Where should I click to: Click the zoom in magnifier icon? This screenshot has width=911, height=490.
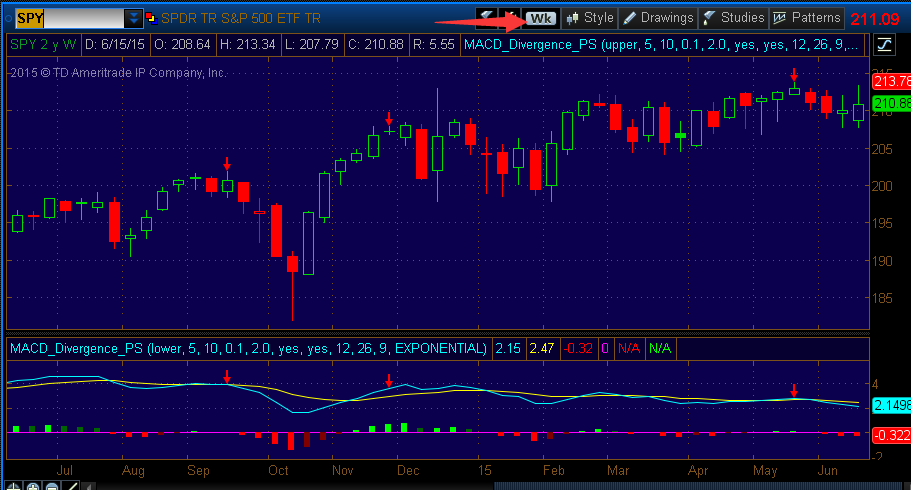click(x=33, y=486)
